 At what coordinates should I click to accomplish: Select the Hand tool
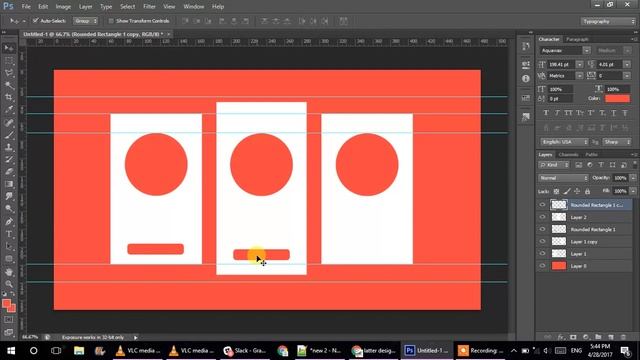pyautogui.click(x=9, y=272)
